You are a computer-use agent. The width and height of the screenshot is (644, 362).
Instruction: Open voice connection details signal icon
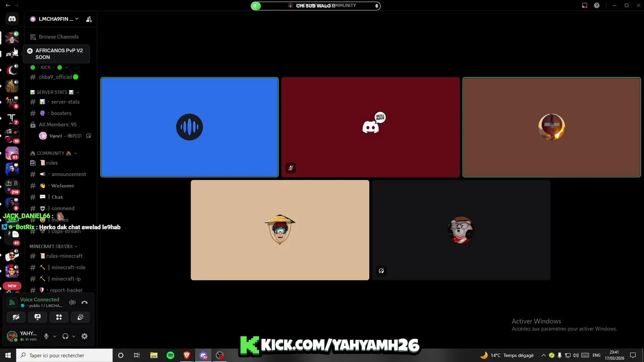(12, 303)
